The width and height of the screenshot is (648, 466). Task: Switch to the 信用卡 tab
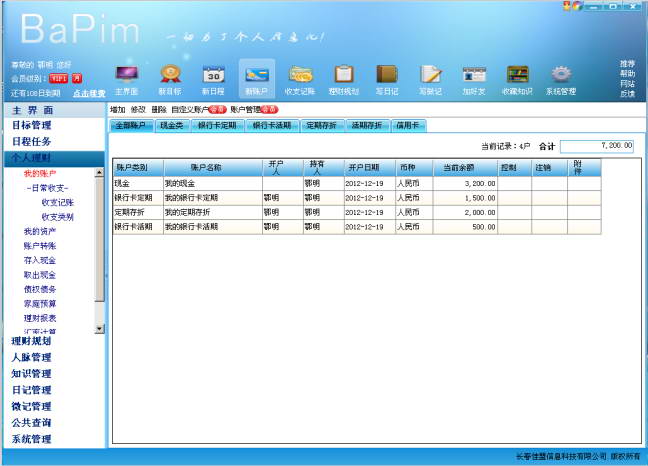coord(408,125)
